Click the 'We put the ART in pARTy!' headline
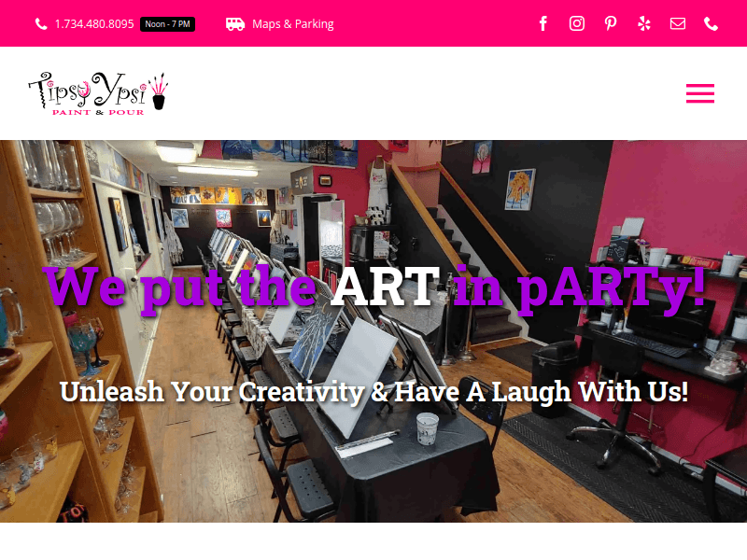The height and width of the screenshot is (560, 747). click(x=375, y=287)
